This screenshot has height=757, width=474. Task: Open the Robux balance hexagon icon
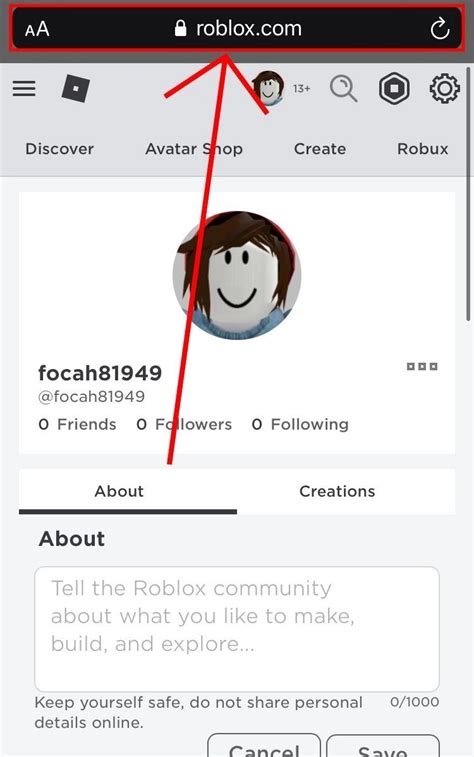click(x=394, y=89)
